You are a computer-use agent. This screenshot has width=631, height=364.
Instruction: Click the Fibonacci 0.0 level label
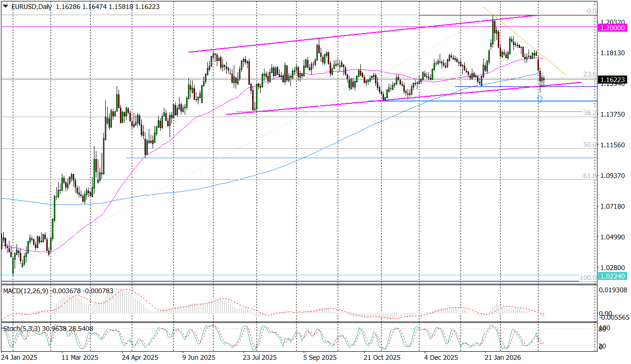pyautogui.click(x=591, y=11)
